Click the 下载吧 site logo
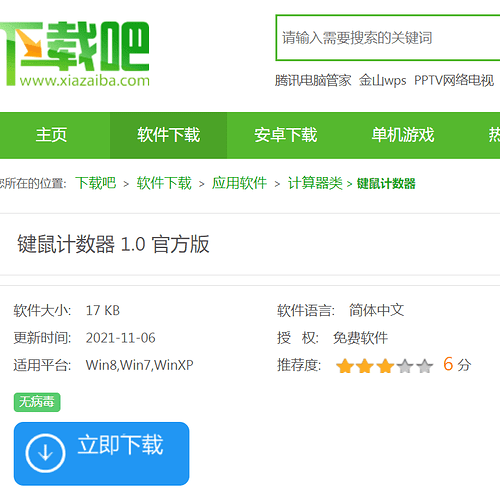The height and width of the screenshot is (500, 500). 75,54
